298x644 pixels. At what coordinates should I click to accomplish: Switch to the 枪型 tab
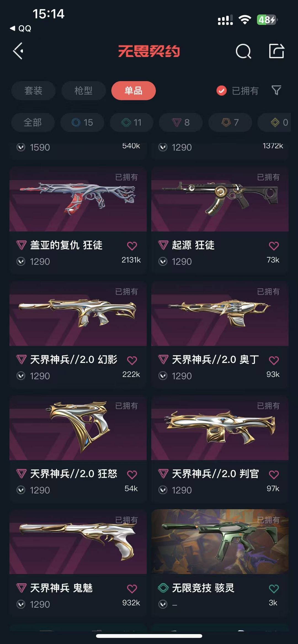[84, 90]
